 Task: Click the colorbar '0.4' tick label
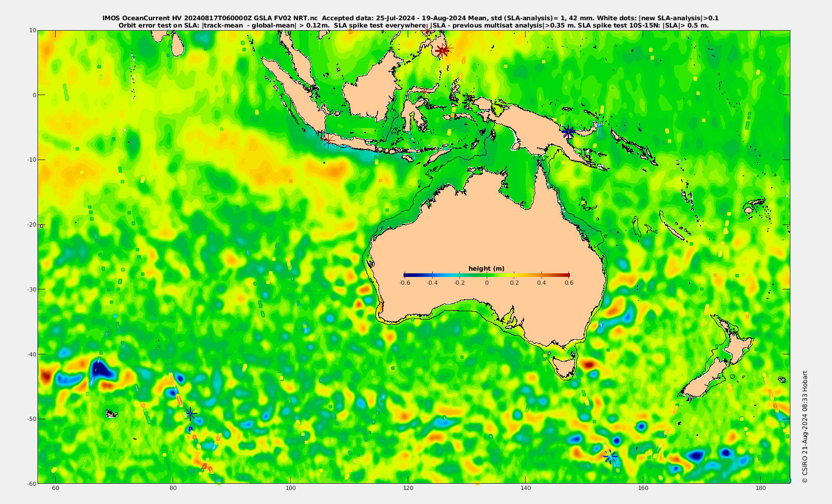click(x=541, y=283)
